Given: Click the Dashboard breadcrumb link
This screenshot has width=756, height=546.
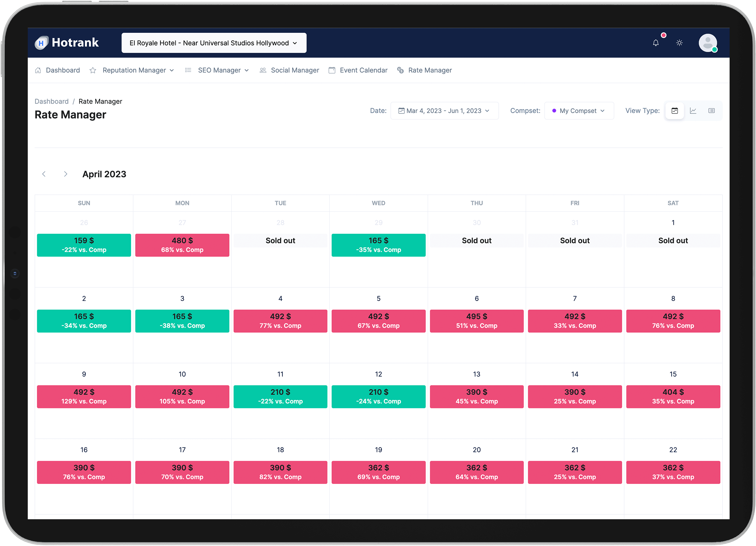Looking at the screenshot, I should pos(51,101).
